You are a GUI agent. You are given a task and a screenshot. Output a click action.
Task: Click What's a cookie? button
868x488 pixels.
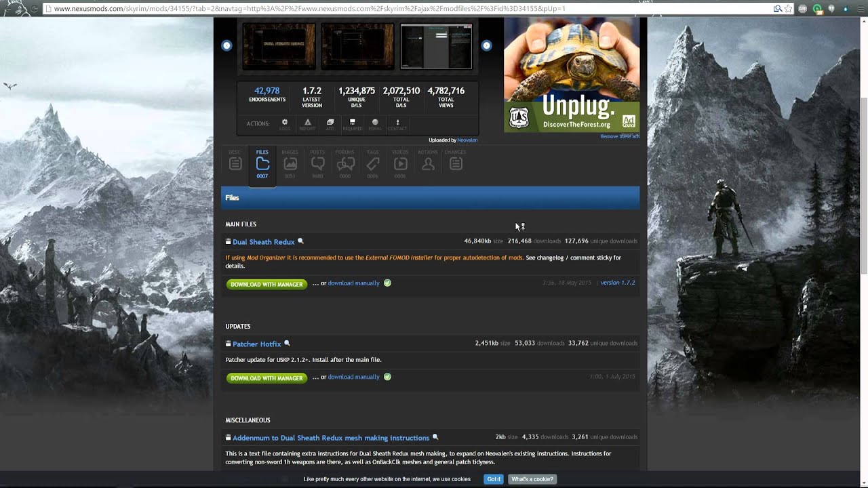tap(532, 479)
